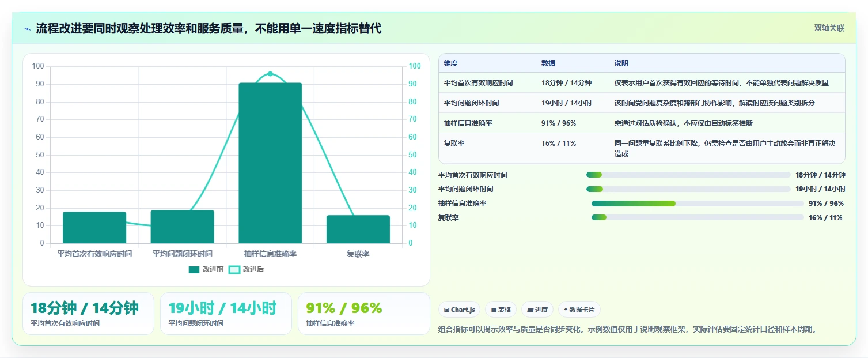Click the 复联率 x-axis label
This screenshot has height=358, width=868.
point(358,254)
